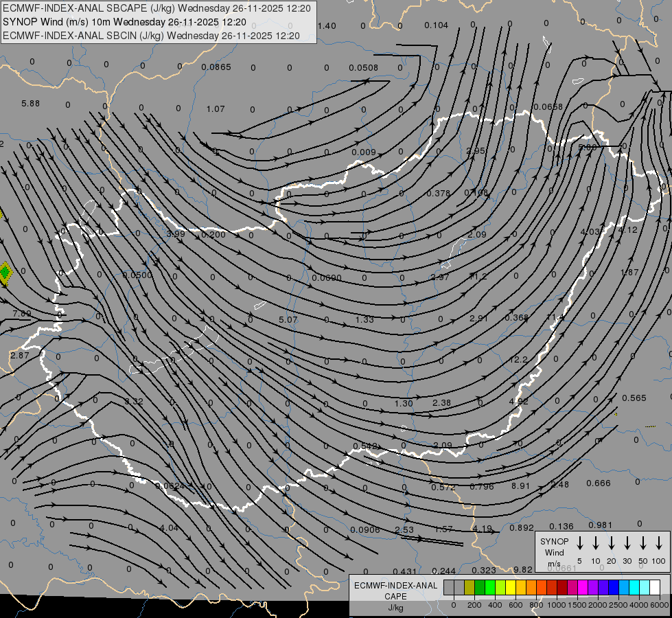Image resolution: width=672 pixels, height=618 pixels.
Task: Click the 1.33 CAPE value
Action: coord(364,319)
